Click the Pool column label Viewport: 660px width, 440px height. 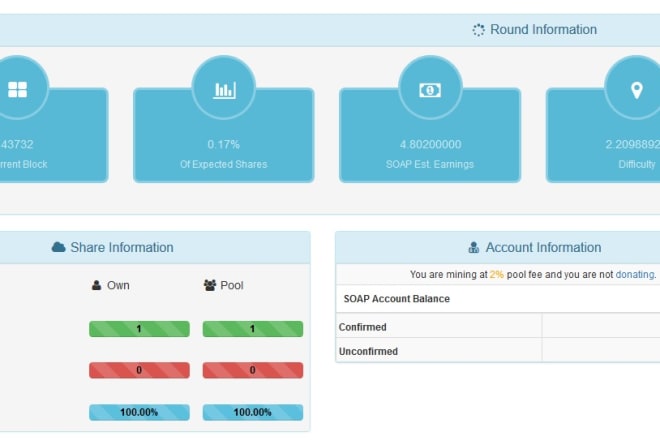(x=232, y=285)
